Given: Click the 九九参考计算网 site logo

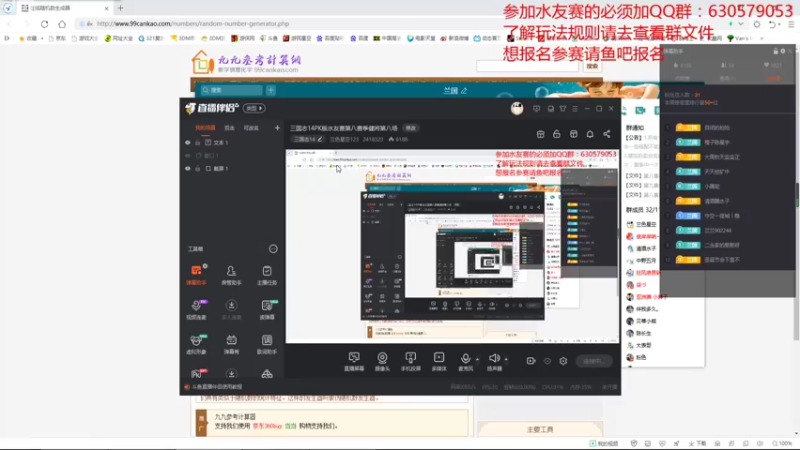Looking at the screenshot, I should 246,63.
